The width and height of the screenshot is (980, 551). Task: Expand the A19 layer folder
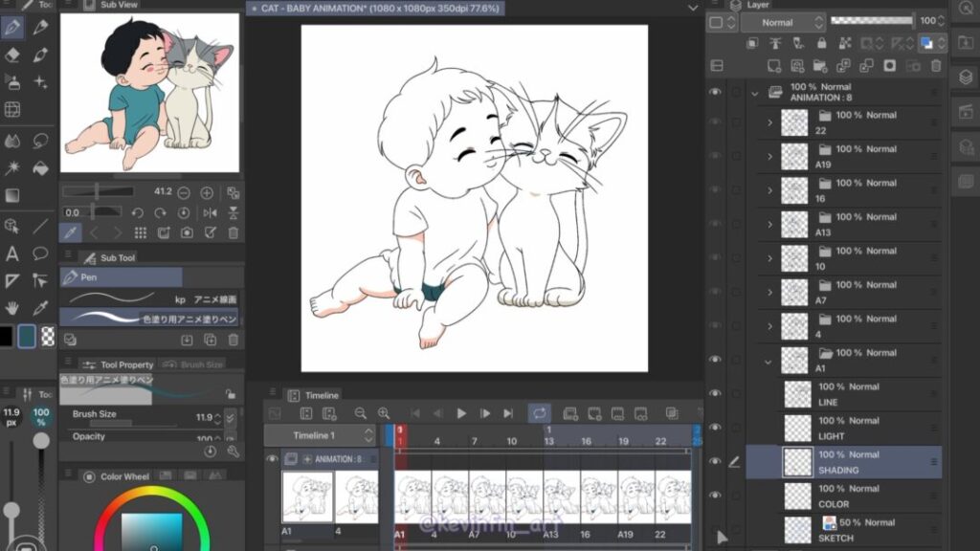coord(769,156)
